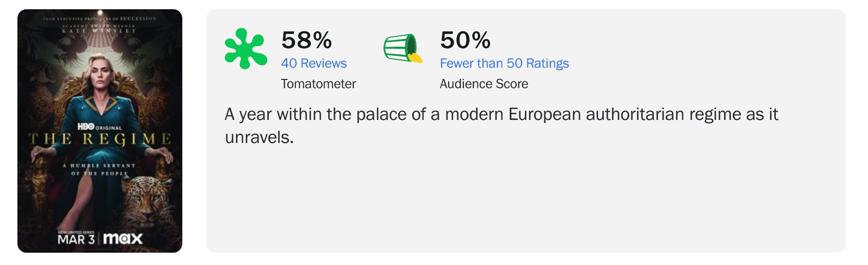Image resolution: width=868 pixels, height=265 pixels.
Task: Click the MAR 3 release date on poster
Action: tap(76, 239)
